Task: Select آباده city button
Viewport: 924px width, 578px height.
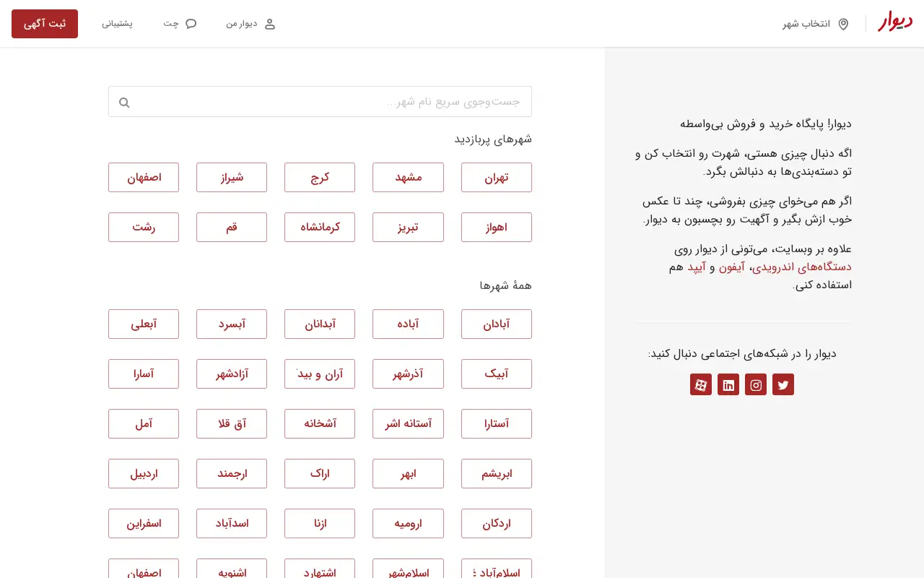Action: tap(408, 324)
